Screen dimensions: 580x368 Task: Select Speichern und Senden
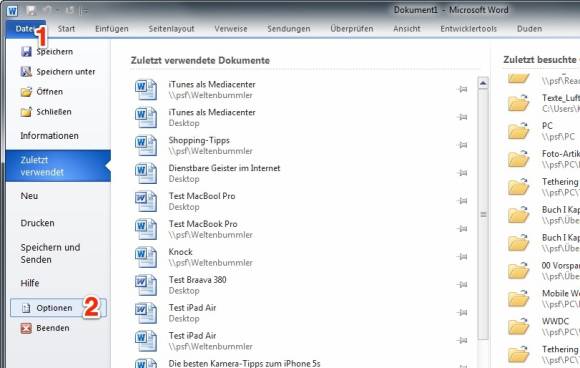click(50, 253)
